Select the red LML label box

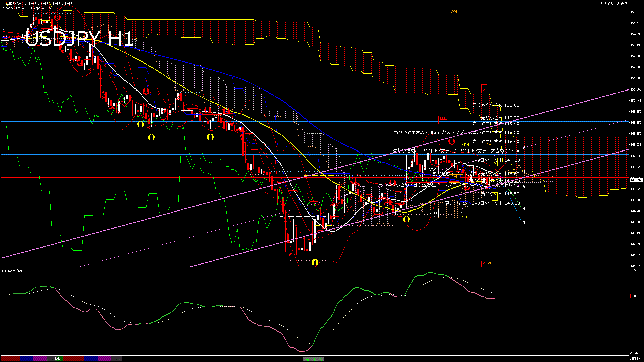click(x=443, y=119)
